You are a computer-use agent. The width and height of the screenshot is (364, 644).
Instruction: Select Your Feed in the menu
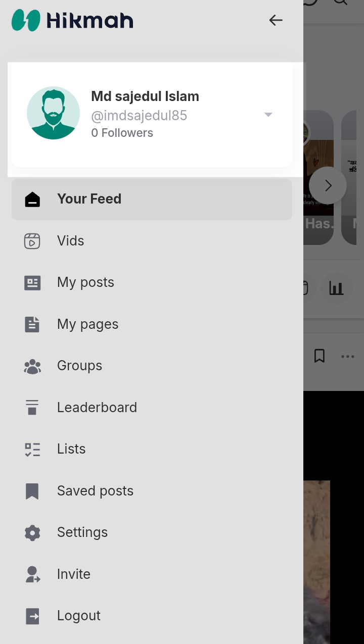(x=89, y=199)
